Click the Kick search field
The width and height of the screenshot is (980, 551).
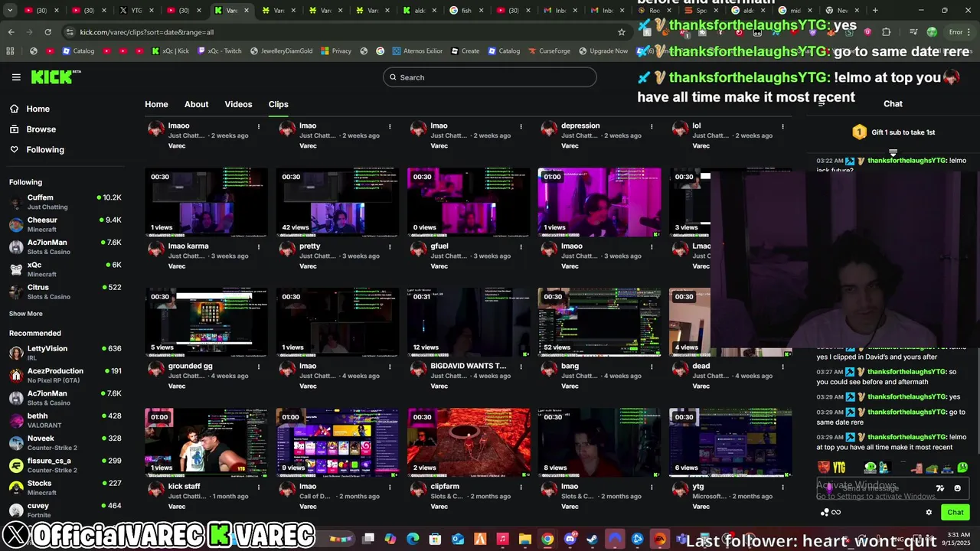coord(490,77)
